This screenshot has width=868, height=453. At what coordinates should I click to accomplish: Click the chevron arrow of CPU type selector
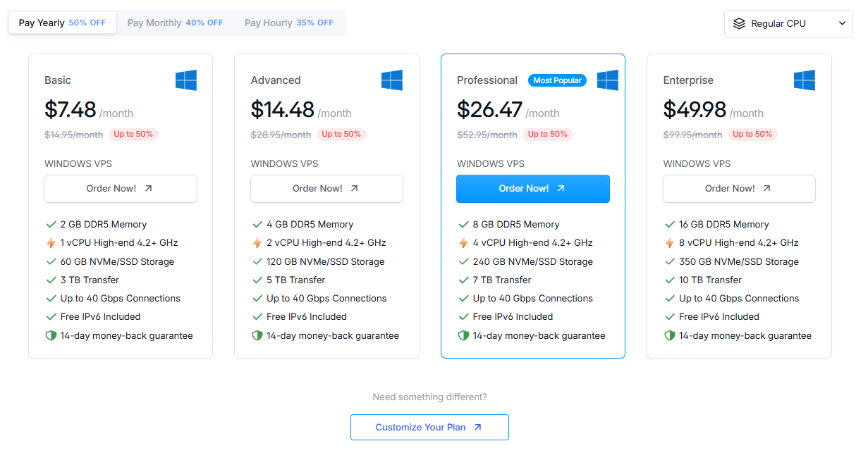point(841,23)
